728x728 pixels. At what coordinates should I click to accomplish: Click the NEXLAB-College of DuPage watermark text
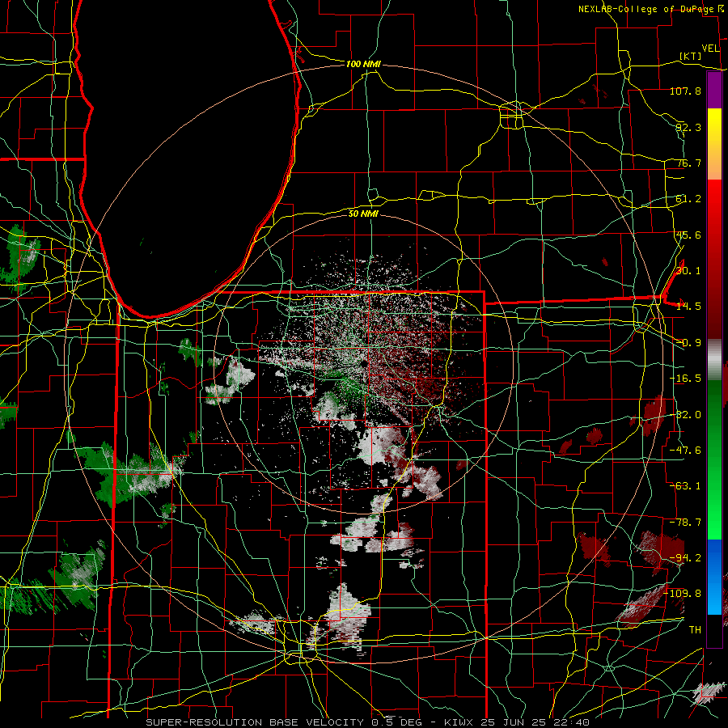[648, 9]
